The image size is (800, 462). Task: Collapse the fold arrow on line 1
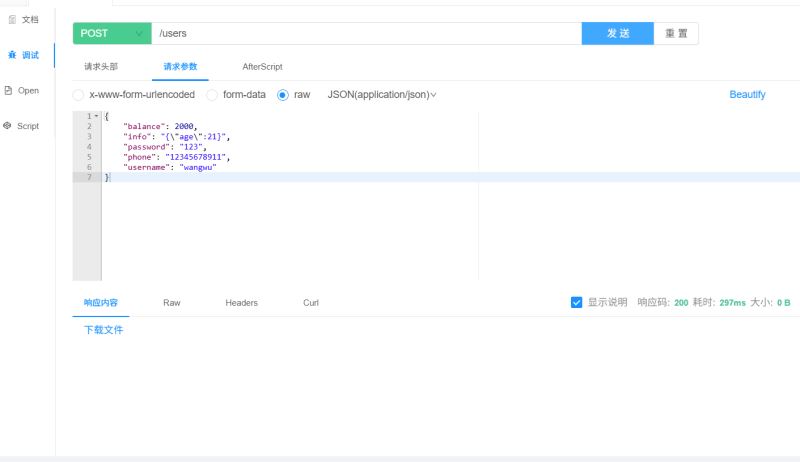[x=96, y=116]
